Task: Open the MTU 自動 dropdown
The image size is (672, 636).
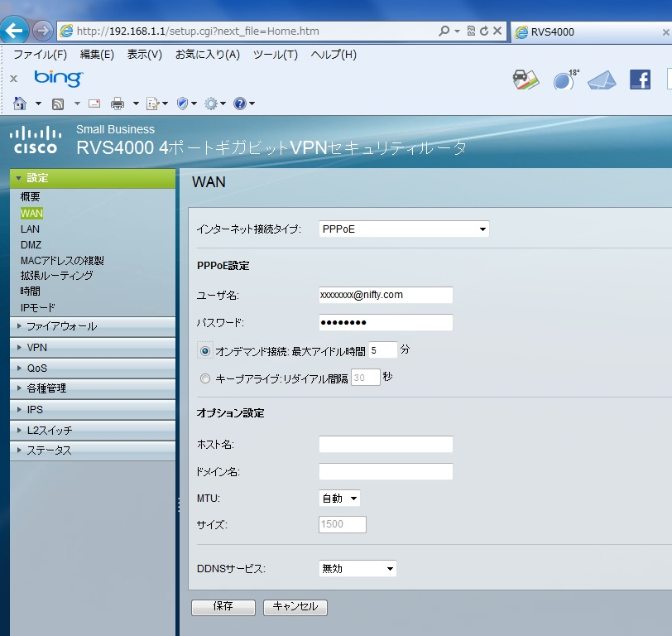Action: pos(339,499)
